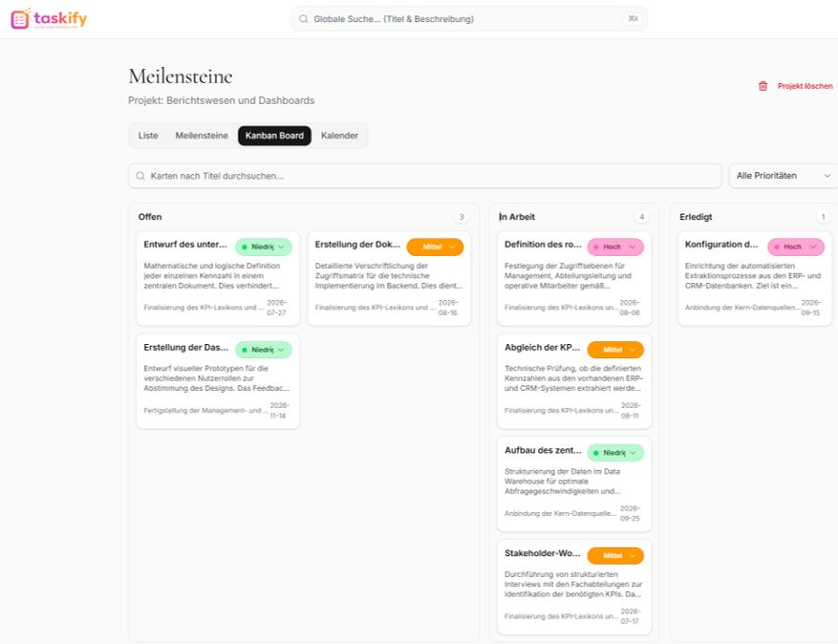The height and width of the screenshot is (644, 838).
Task: Open priority dropdown on Aufbau des zent... card
Action: (615, 453)
